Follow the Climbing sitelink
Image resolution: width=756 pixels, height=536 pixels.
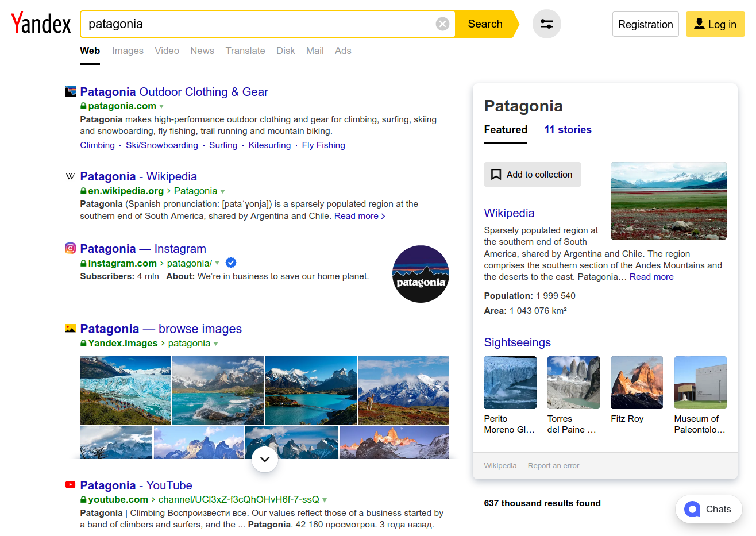[97, 145]
